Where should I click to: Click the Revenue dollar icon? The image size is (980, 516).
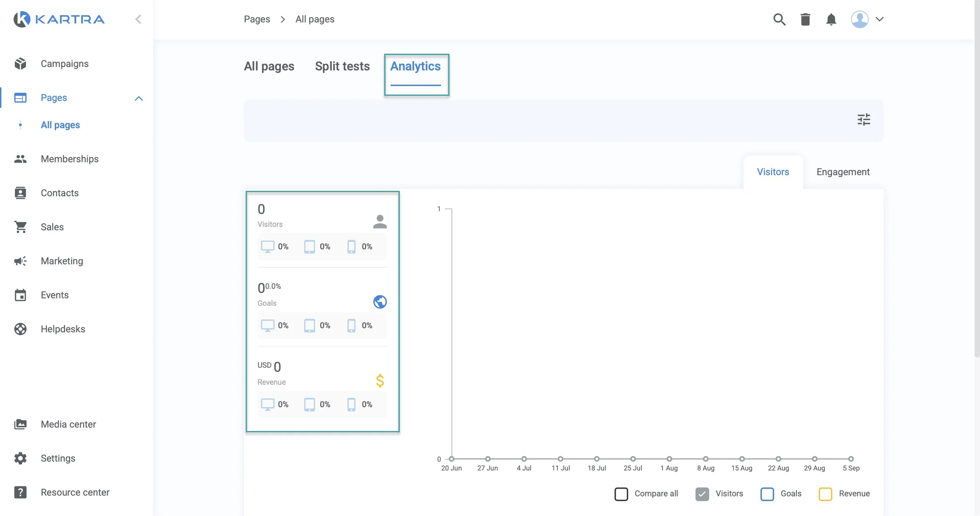coord(380,380)
